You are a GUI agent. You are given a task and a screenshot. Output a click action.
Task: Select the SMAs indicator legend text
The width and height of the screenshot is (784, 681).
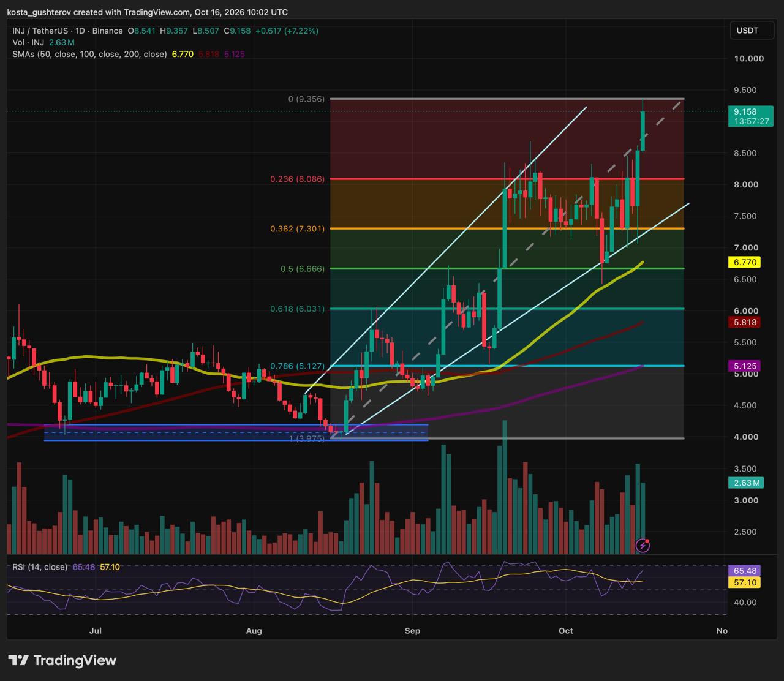[x=89, y=54]
